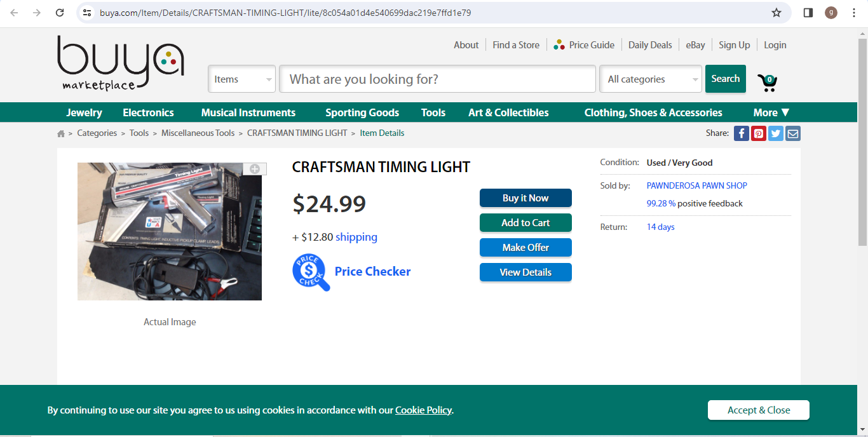This screenshot has width=868, height=437.
Task: Click 'Used / Very Good' condition text
Action: click(x=679, y=163)
